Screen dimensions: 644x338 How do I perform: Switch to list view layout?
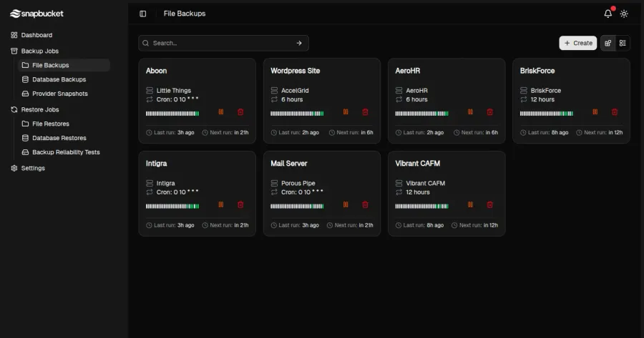[x=623, y=43]
